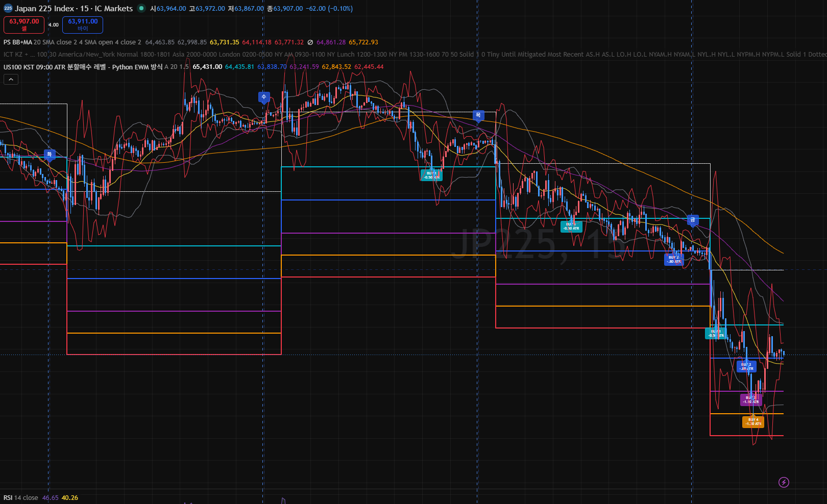Click the 화 (Tuesday) day marker flag
Viewport: 827px width, 504px height.
point(50,155)
